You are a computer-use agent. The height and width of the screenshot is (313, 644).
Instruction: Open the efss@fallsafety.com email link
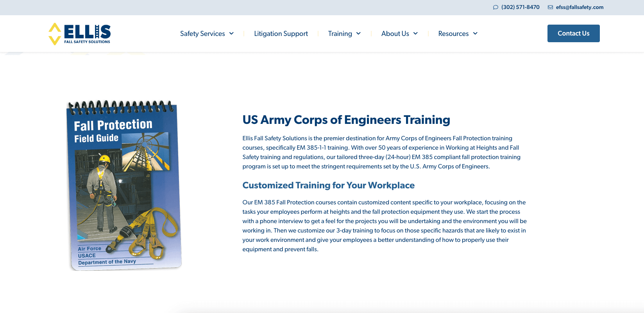(580, 7)
